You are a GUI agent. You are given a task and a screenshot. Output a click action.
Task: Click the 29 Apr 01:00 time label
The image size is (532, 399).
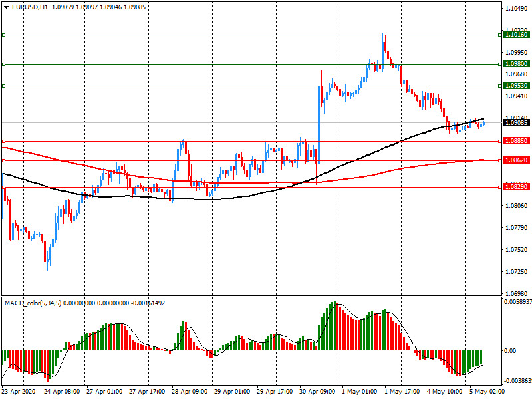[232, 392]
